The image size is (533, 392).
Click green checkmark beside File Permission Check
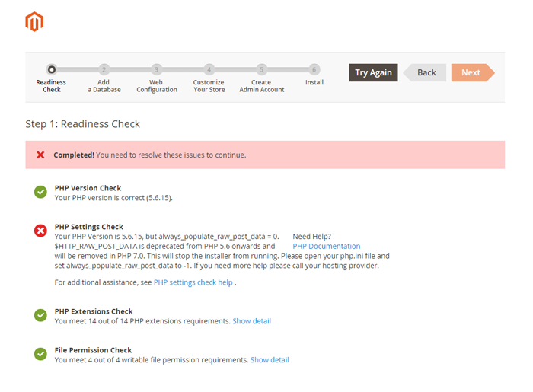(x=40, y=354)
